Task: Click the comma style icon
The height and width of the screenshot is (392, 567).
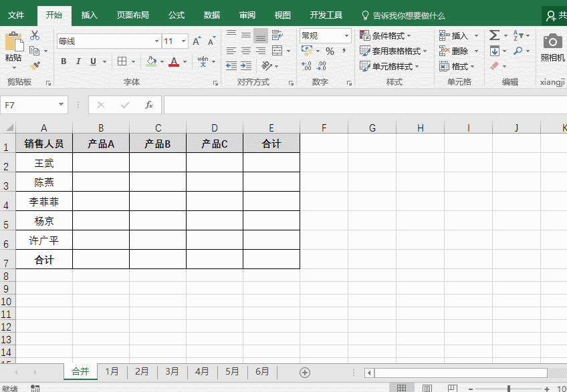Action: point(344,51)
